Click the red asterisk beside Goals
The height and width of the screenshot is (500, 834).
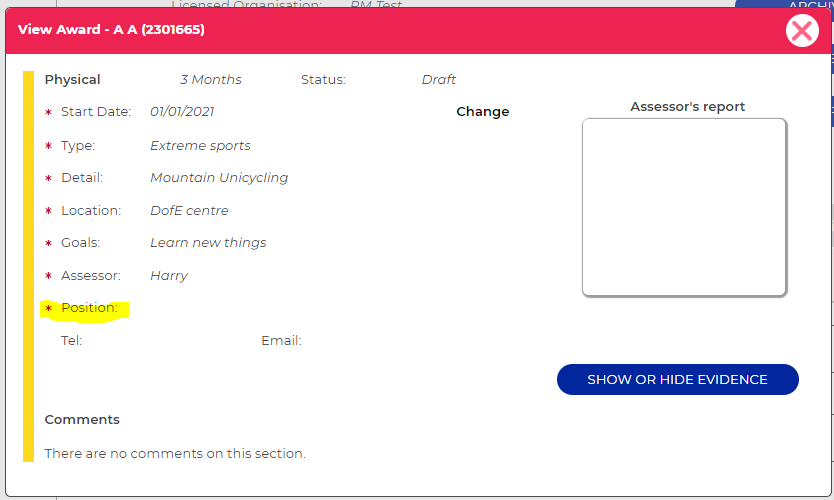tap(48, 244)
